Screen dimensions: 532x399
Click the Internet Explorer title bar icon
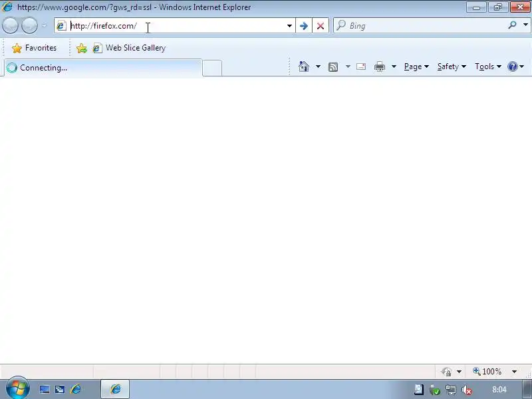(x=7, y=7)
